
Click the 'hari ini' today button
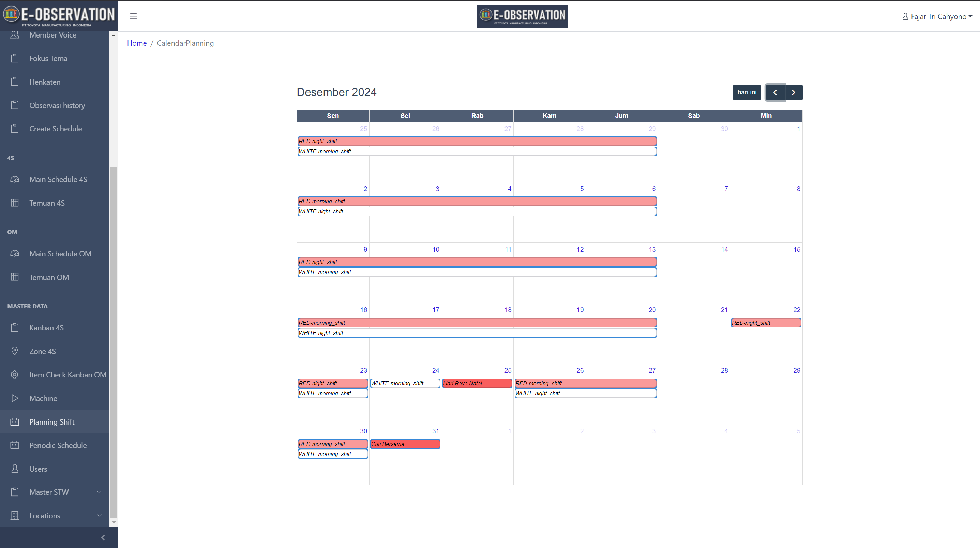pyautogui.click(x=747, y=92)
